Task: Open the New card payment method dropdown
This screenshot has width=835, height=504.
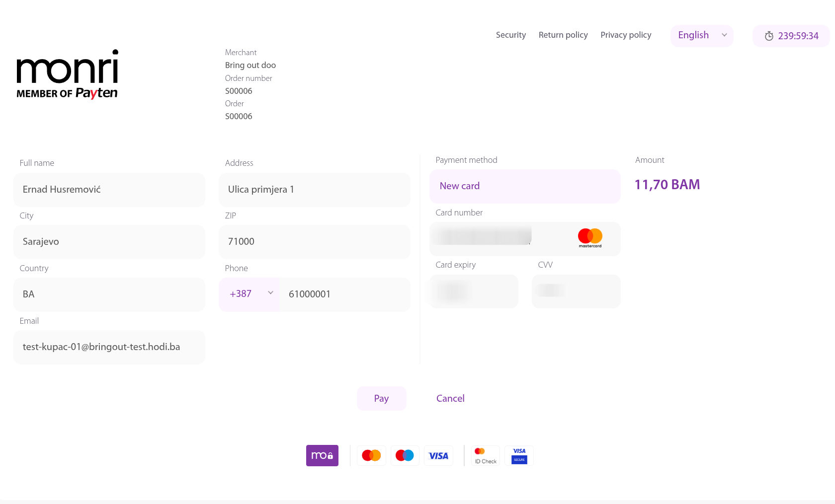Action: click(525, 186)
